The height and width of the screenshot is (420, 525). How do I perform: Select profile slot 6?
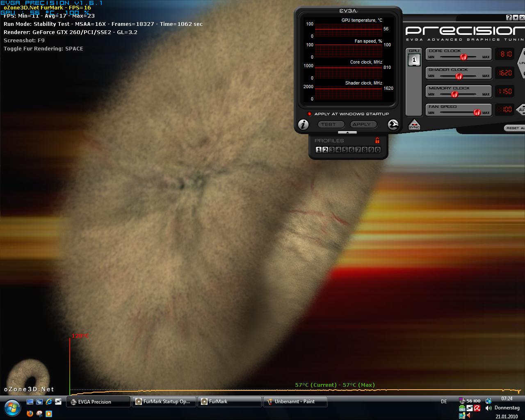(351, 150)
